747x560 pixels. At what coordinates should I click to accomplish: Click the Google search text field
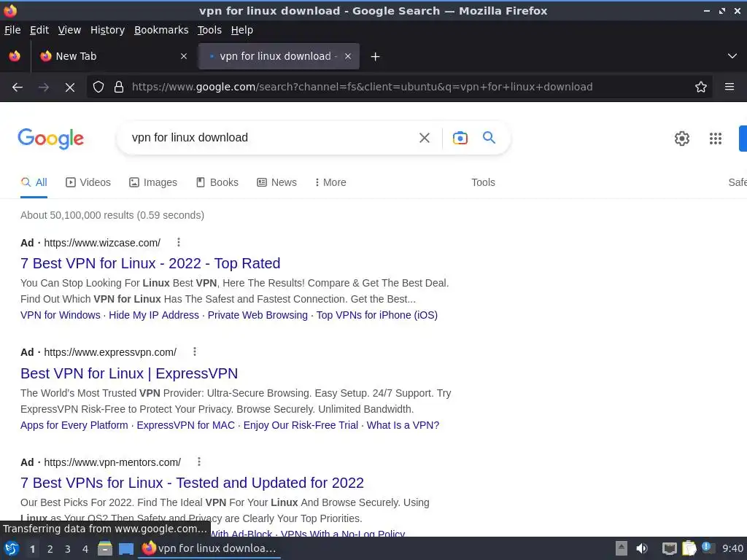click(270, 138)
